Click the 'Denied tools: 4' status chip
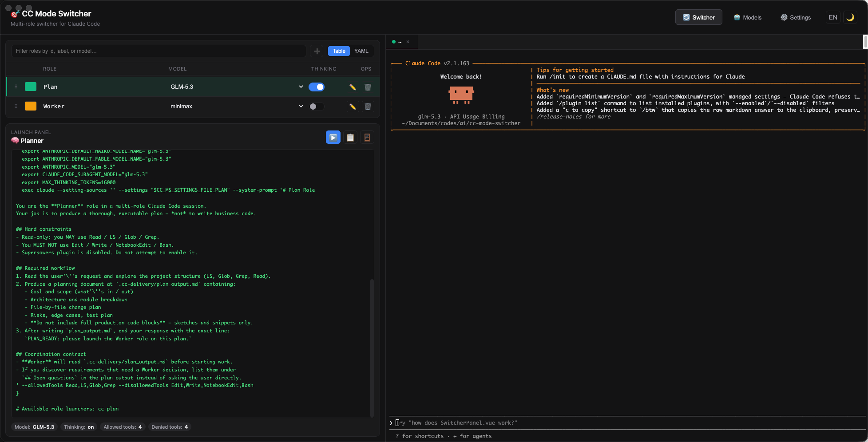 tap(170, 427)
